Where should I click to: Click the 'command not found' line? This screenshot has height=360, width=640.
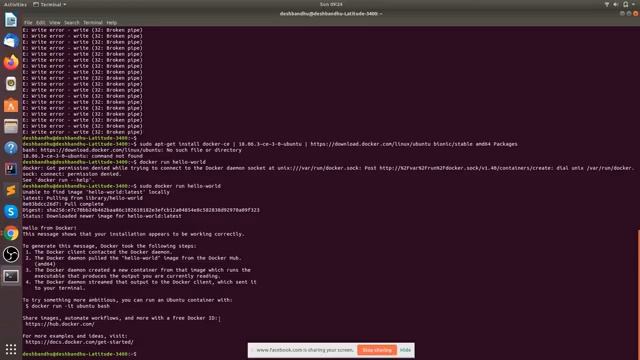pyautogui.click(x=82, y=156)
